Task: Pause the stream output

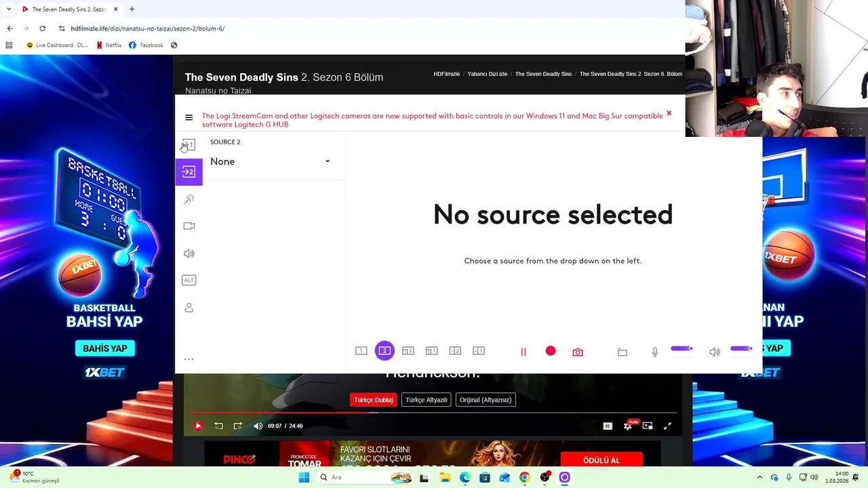Action: 524,352
